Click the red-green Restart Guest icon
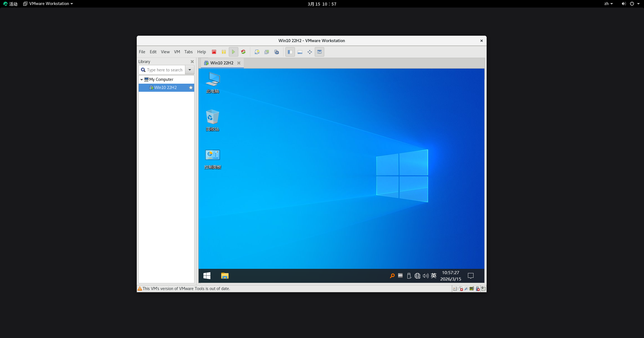The width and height of the screenshot is (644, 338). 243,52
